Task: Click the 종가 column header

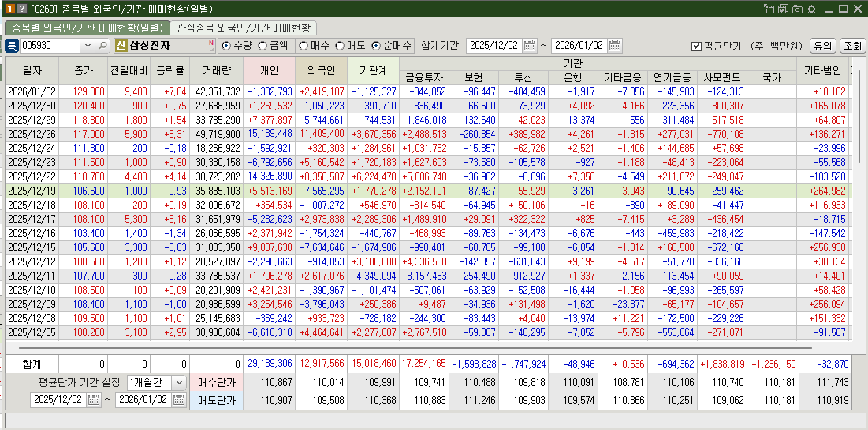Action: click(x=83, y=70)
